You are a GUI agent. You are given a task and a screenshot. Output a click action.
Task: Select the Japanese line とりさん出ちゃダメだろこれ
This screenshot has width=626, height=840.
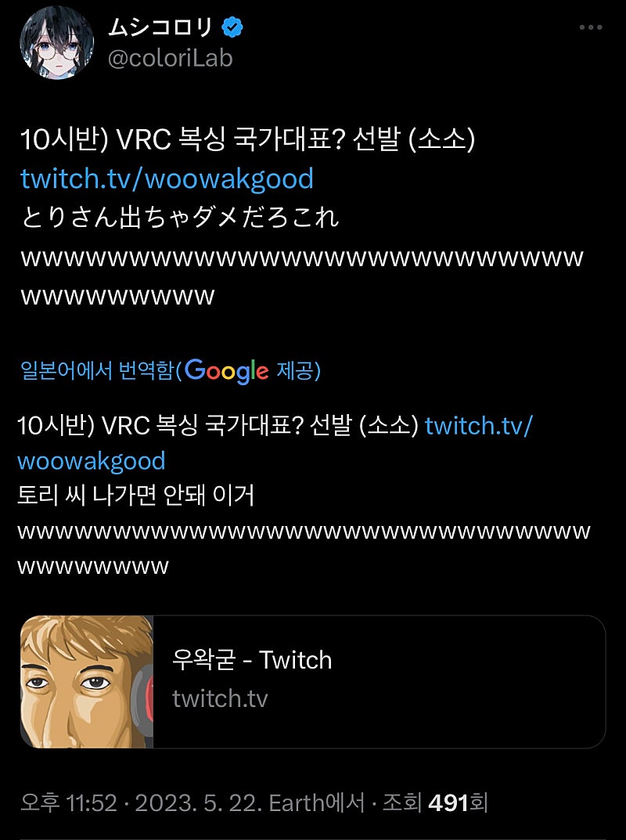(x=180, y=218)
